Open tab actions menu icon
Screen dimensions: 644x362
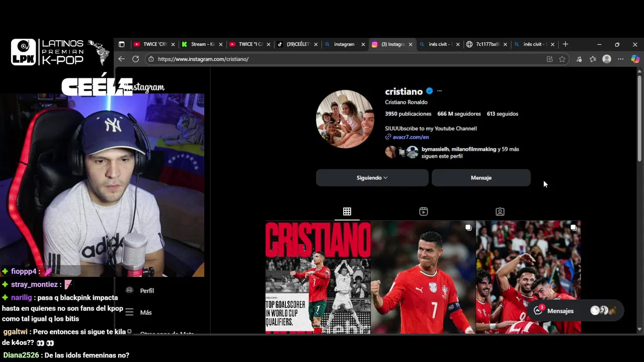pyautogui.click(x=121, y=44)
